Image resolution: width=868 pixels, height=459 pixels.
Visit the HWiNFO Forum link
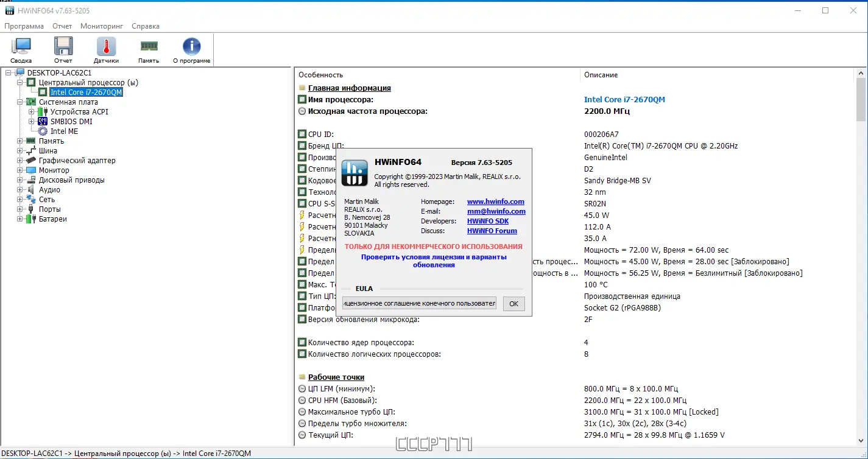pyautogui.click(x=492, y=231)
